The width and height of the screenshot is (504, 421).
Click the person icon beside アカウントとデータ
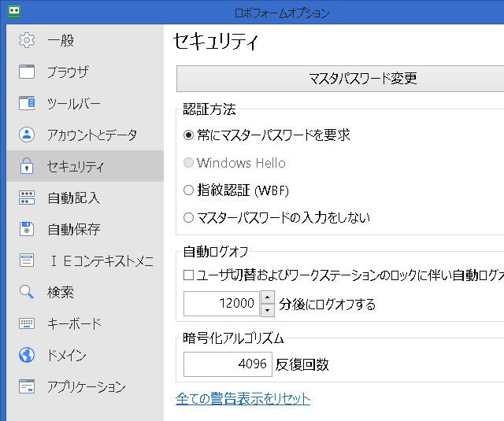click(27, 135)
